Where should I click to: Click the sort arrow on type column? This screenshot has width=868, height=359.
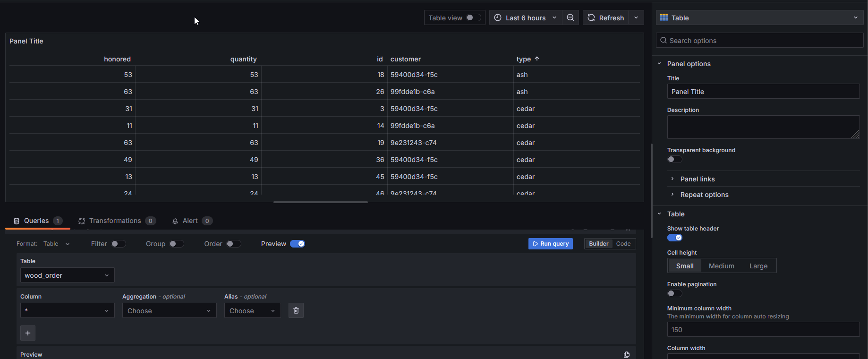pyautogui.click(x=537, y=59)
